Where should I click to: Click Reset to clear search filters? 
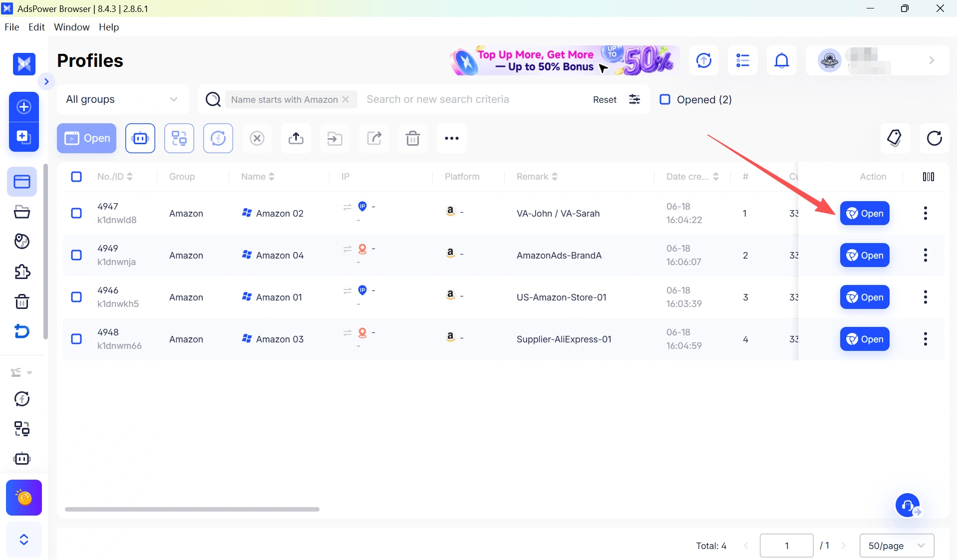pos(605,99)
